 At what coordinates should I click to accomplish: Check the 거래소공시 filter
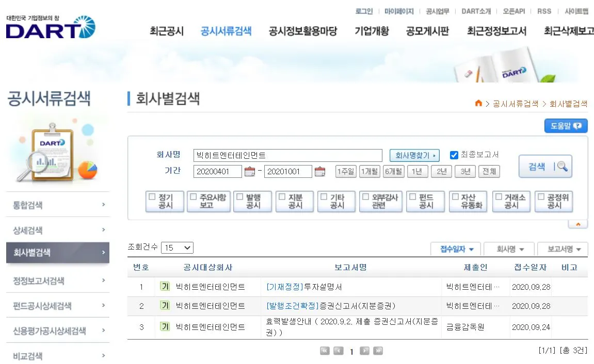point(499,197)
